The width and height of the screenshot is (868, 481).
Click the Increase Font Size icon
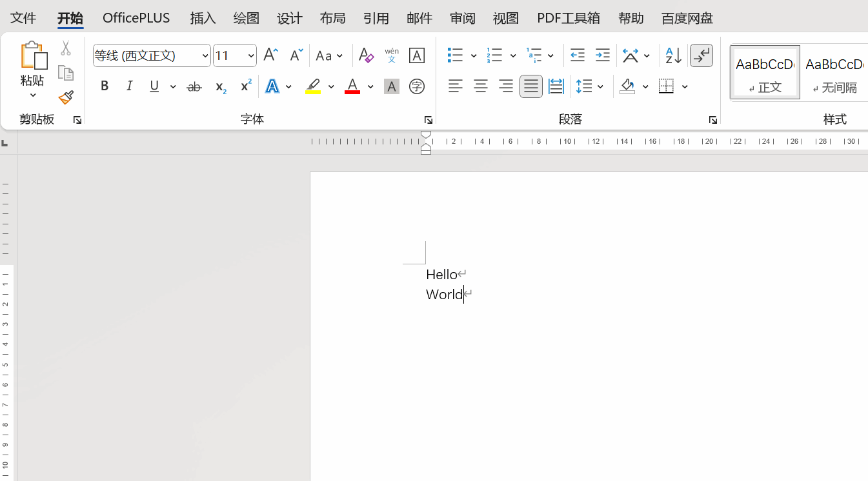[271, 55]
